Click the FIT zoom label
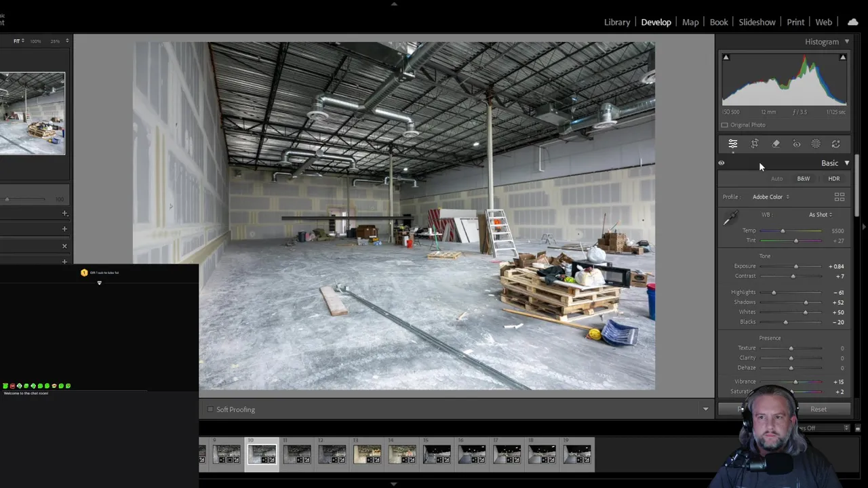 click(x=16, y=41)
